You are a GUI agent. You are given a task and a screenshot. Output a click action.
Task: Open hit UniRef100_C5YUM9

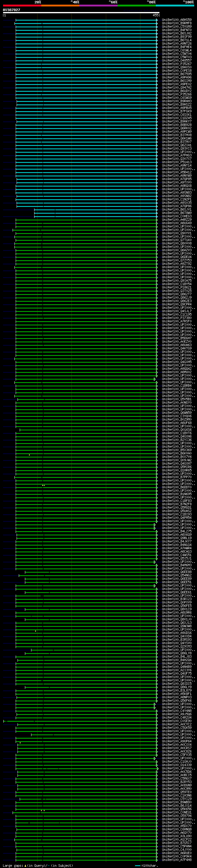(177, 26)
